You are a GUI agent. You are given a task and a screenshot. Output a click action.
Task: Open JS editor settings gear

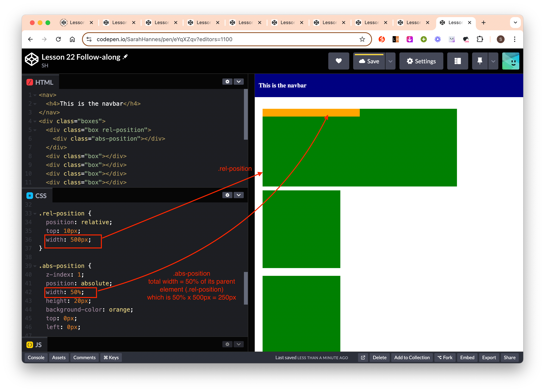coord(227,344)
